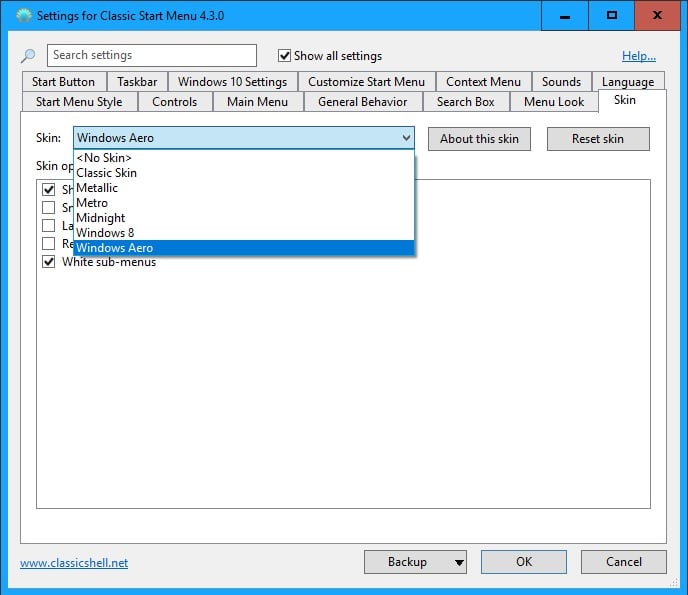Viewport: 688px width, 595px height.
Task: Open the Windows 10 Settings tab
Action: point(233,82)
